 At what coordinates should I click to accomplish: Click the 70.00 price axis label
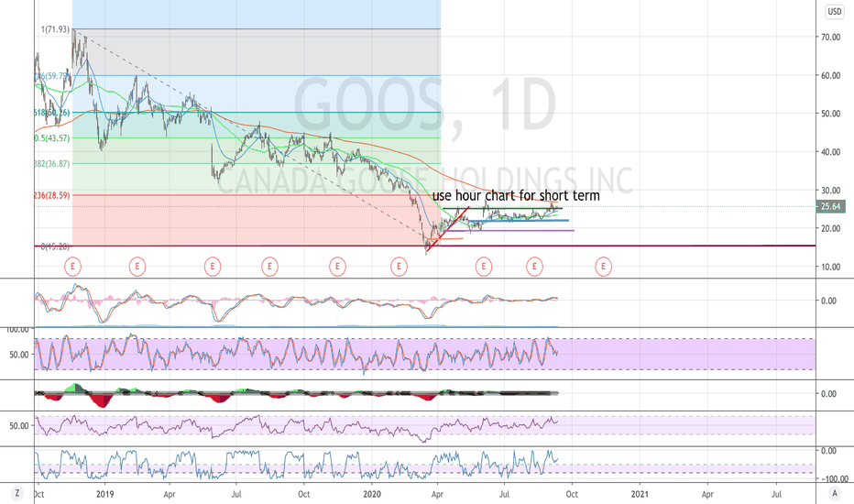[x=830, y=37]
